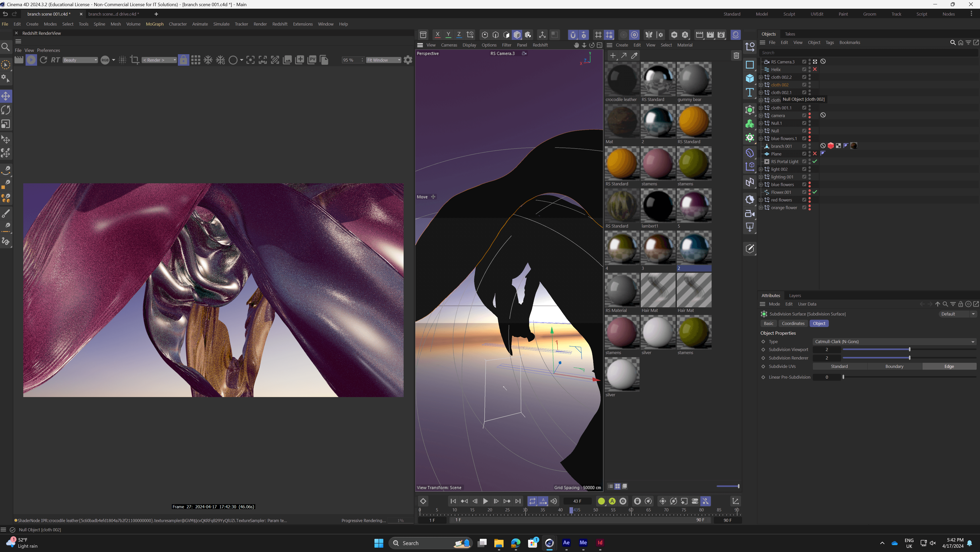
Task: Switch to UVEdit layout
Action: click(x=817, y=14)
